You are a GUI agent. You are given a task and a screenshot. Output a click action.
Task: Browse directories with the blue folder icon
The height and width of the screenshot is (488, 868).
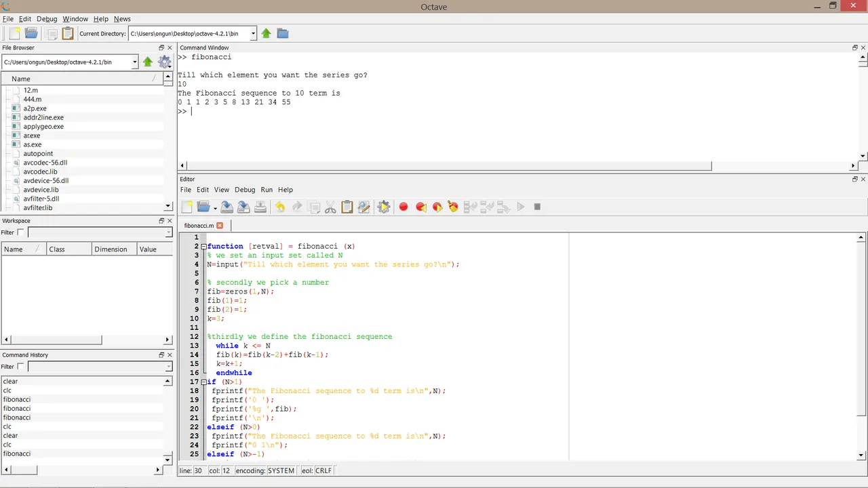point(283,33)
